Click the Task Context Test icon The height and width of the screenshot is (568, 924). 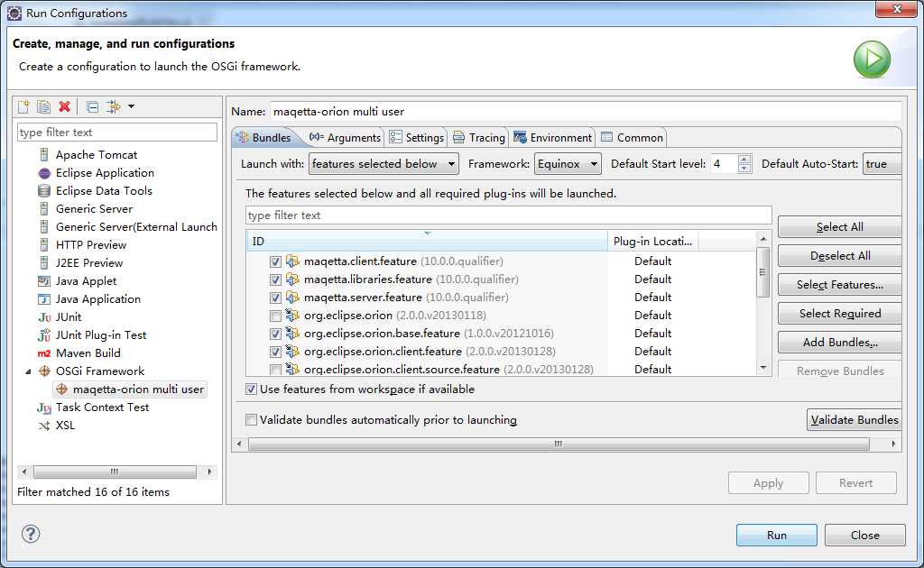pyautogui.click(x=44, y=408)
